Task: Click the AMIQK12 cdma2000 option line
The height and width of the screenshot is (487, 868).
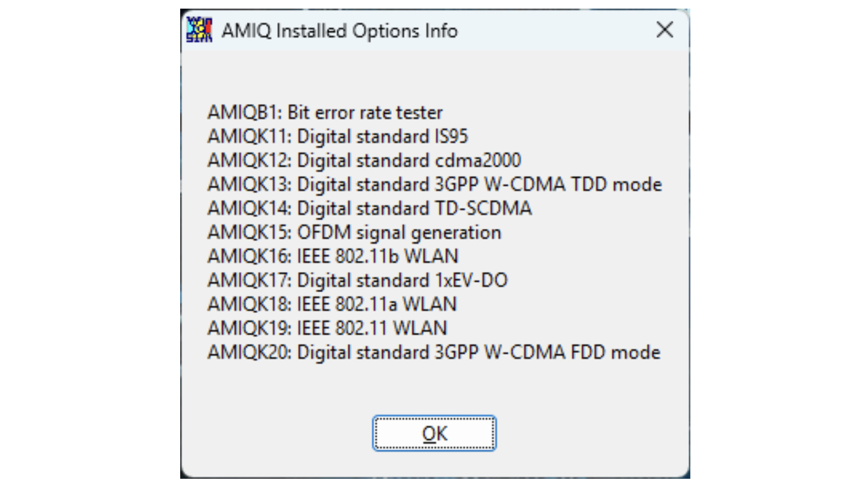Action: pos(363,160)
